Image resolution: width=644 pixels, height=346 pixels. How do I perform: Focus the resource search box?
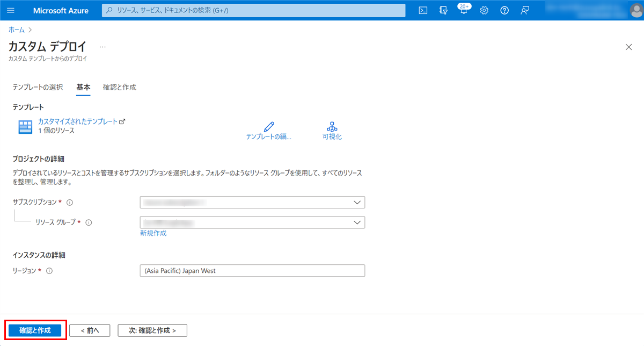pos(254,10)
